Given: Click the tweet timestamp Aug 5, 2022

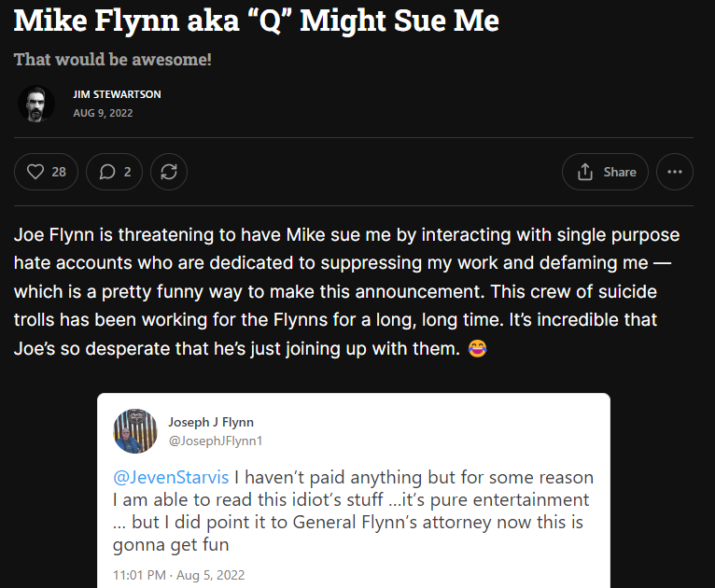Looking at the screenshot, I should pos(178,575).
